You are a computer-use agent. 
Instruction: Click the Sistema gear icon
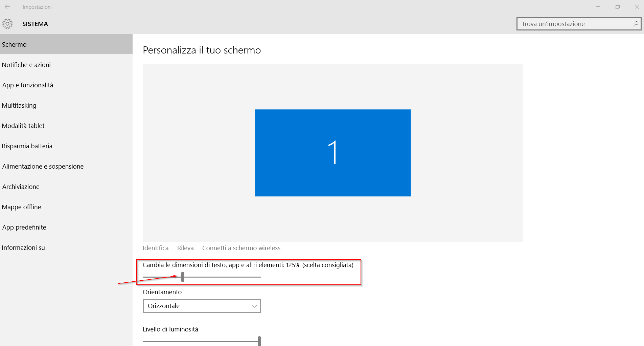point(7,24)
